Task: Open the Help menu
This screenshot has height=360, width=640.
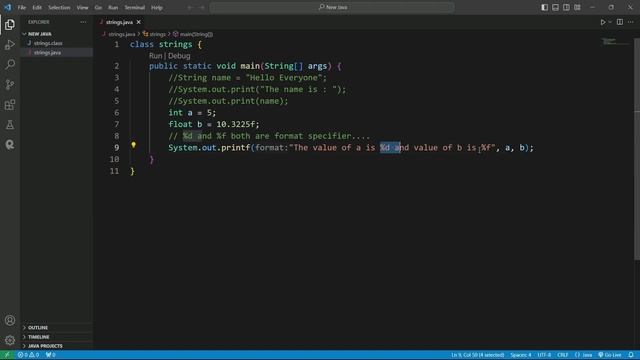Action: pos(157,7)
